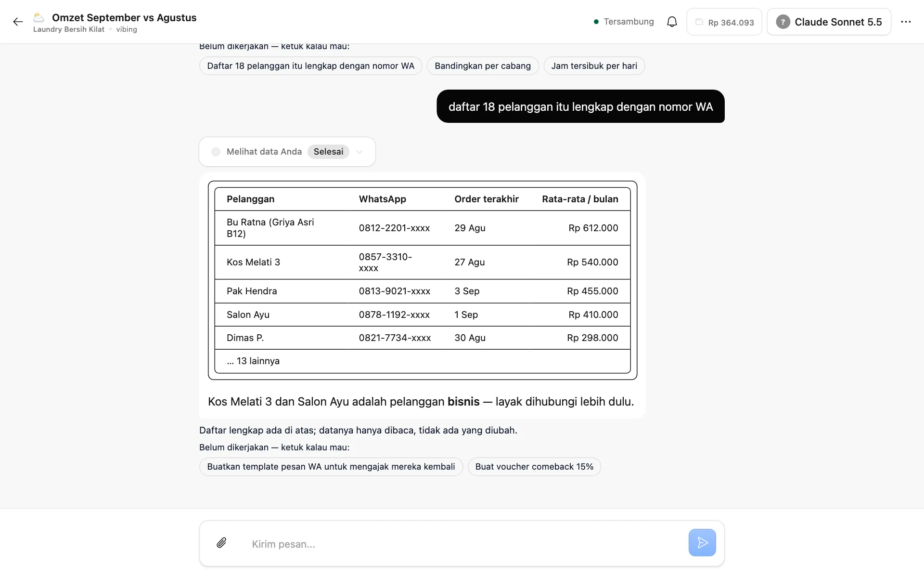Open the Claude Sonnet 5.5 model selector
Viewport: 924px width, 578px height.
pyautogui.click(x=829, y=22)
